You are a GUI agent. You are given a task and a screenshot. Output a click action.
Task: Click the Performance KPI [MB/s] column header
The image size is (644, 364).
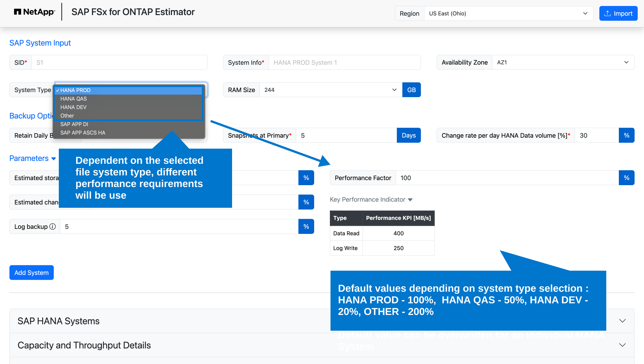pos(398,218)
